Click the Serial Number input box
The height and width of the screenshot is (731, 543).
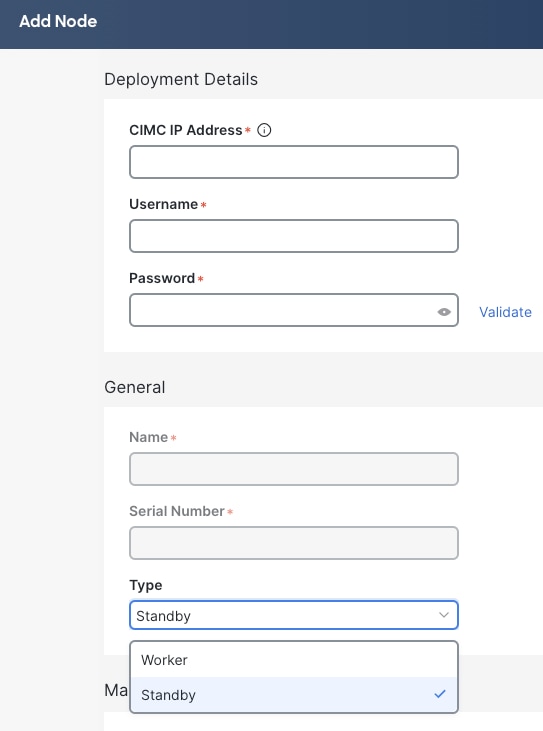pyautogui.click(x=294, y=543)
